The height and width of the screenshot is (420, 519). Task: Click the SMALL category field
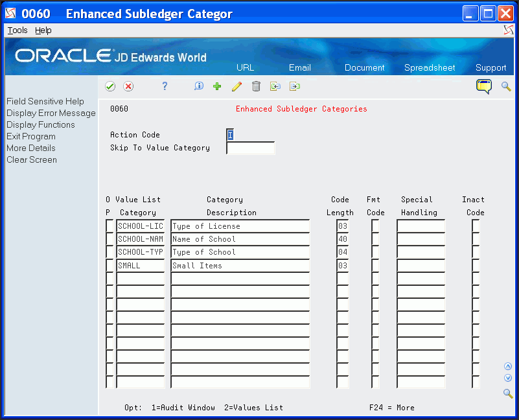point(141,265)
